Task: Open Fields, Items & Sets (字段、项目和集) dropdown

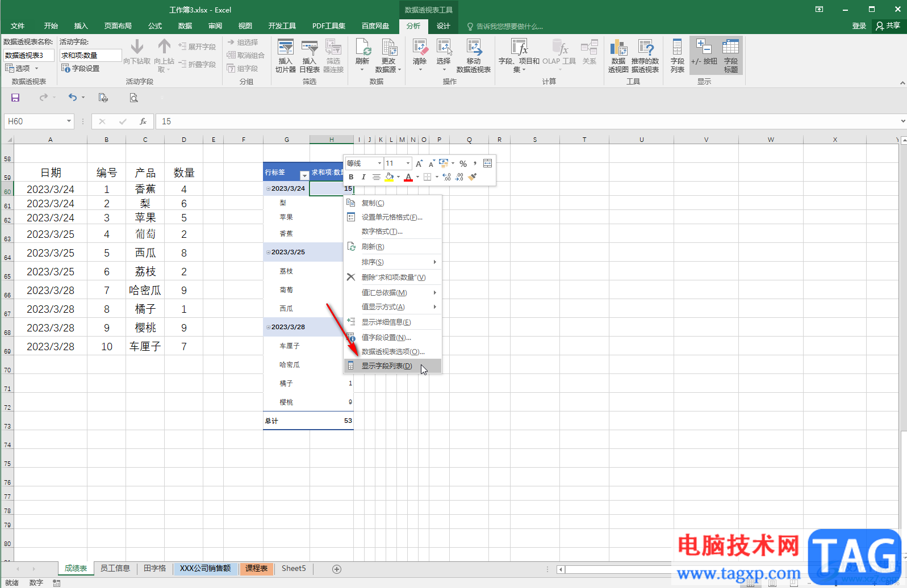Action: (x=519, y=56)
